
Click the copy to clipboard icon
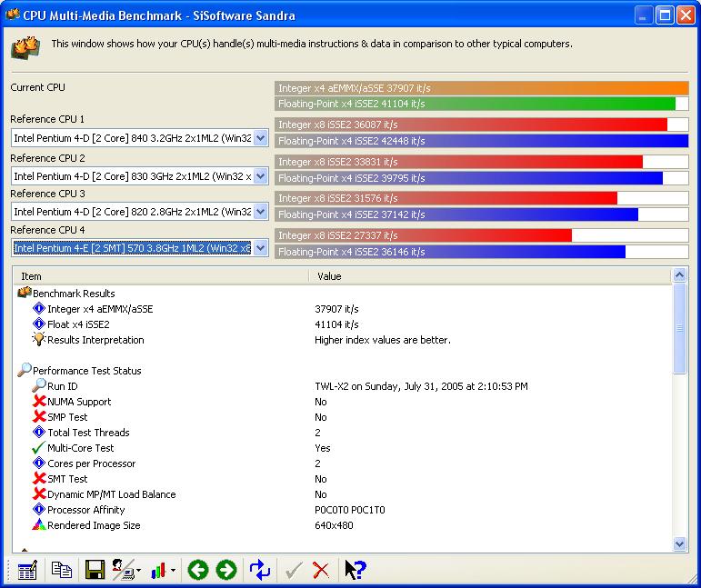coord(61,570)
